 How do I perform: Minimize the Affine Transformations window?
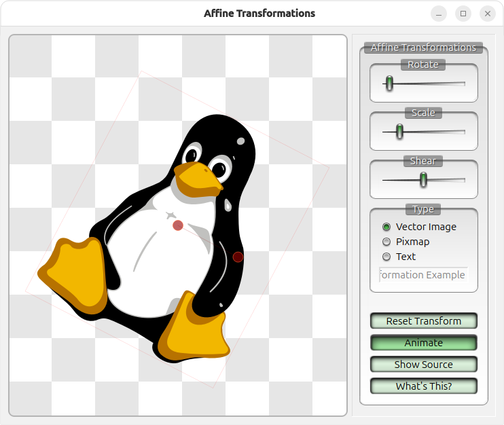[x=439, y=14]
